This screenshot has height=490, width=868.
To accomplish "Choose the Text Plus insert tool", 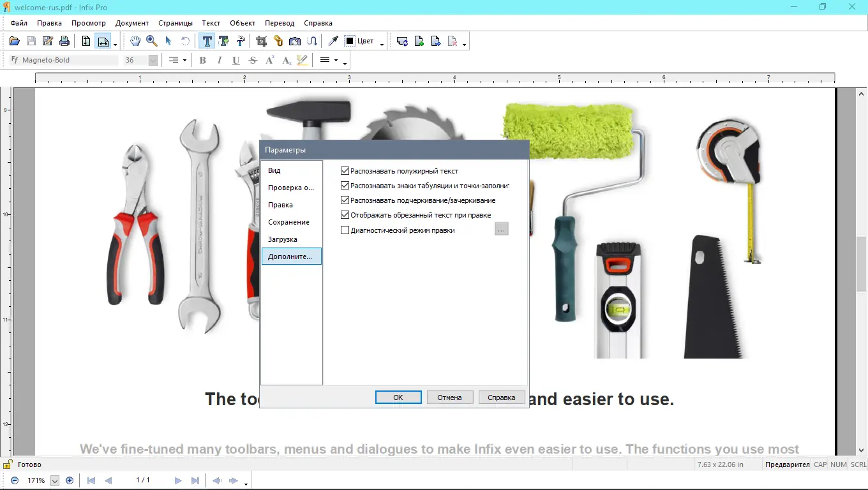I will coord(224,41).
